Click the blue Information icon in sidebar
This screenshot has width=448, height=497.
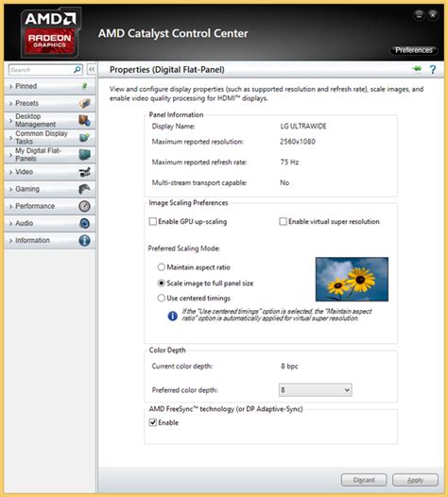(x=84, y=240)
